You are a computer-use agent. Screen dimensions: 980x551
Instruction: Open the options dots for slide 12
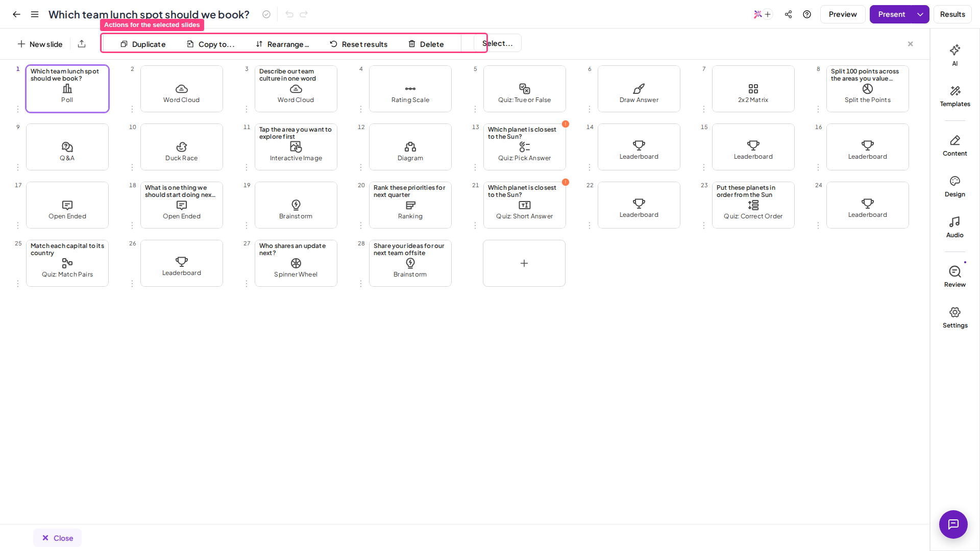click(361, 167)
